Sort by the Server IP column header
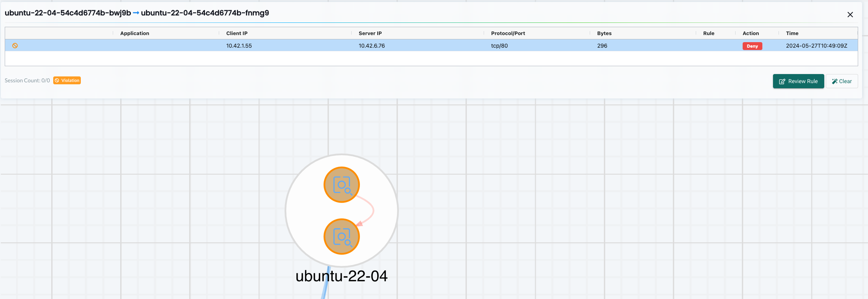Viewport: 868px width, 299px height. [x=370, y=33]
